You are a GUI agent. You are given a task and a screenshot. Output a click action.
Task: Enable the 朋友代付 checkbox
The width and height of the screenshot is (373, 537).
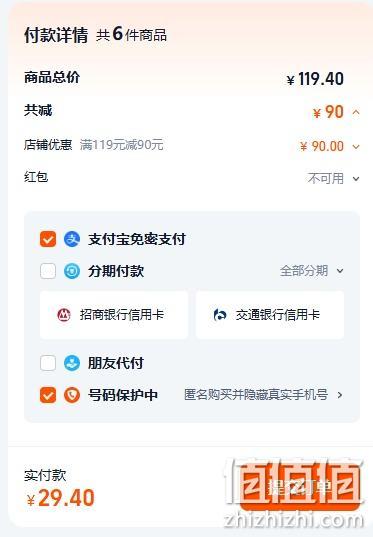(x=48, y=363)
